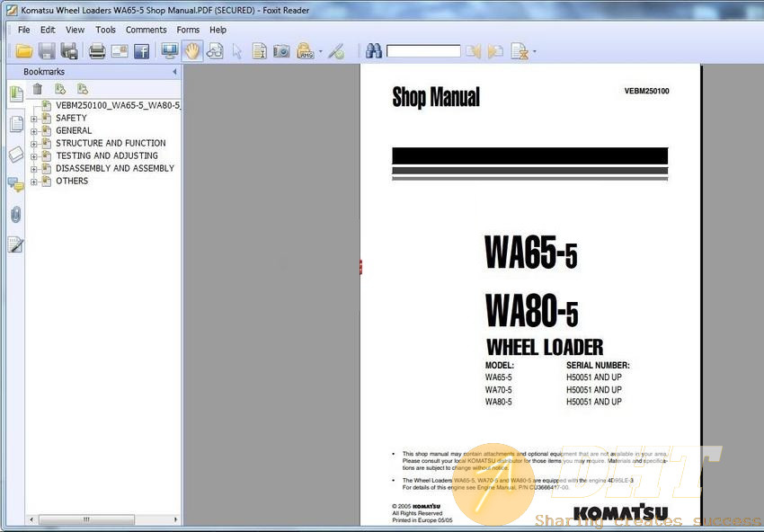
Task: Click the WHEEL LOADER heading on the page
Action: point(545,348)
